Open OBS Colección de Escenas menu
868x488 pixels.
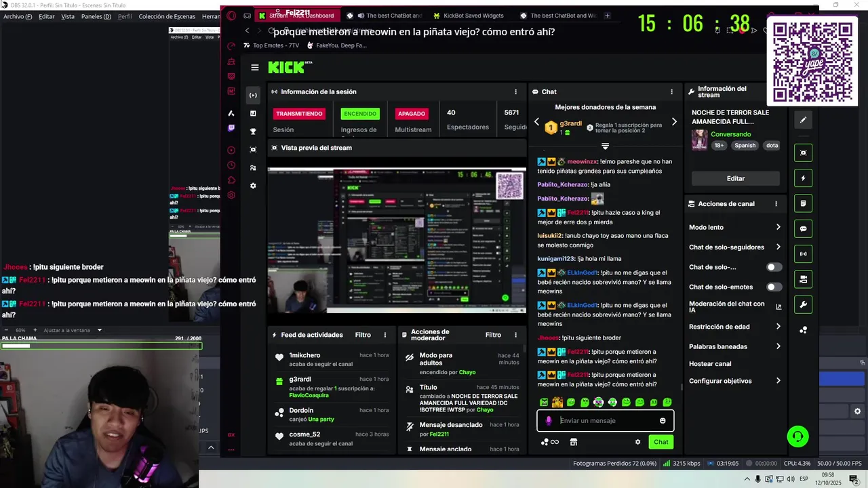point(167,16)
